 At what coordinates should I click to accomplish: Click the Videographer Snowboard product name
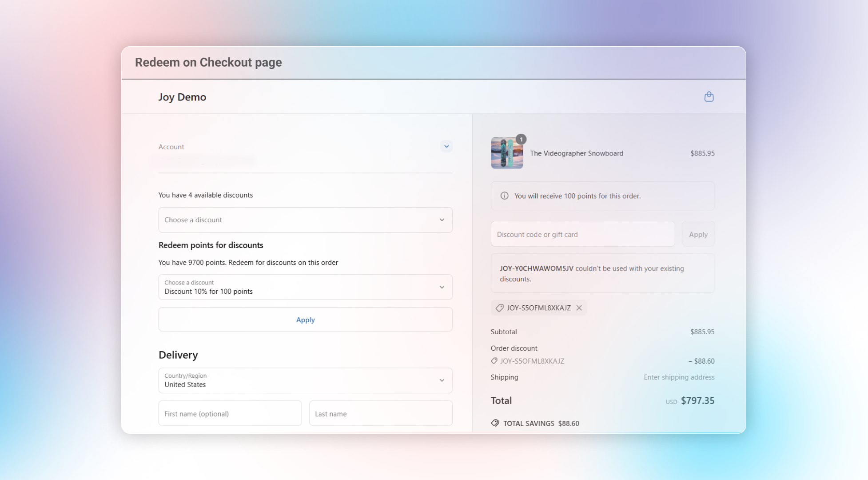[576, 153]
